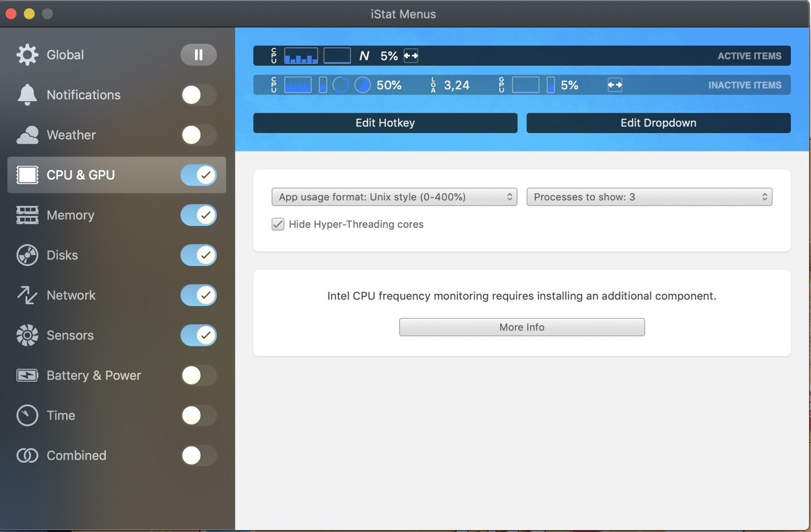
Task: Select the CPU history graph in inactive items
Action: click(x=298, y=85)
